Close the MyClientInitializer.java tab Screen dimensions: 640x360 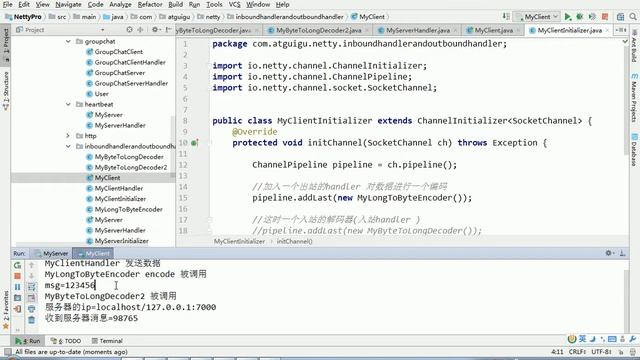(x=607, y=30)
